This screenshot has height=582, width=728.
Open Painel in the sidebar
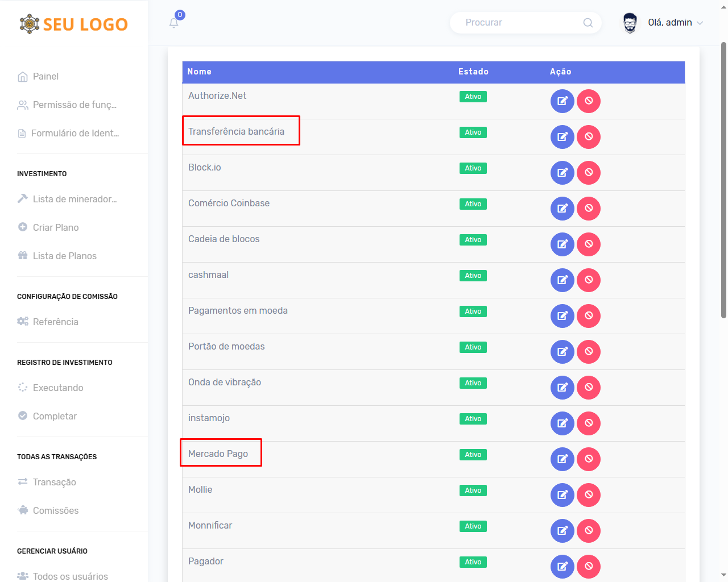[45, 77]
